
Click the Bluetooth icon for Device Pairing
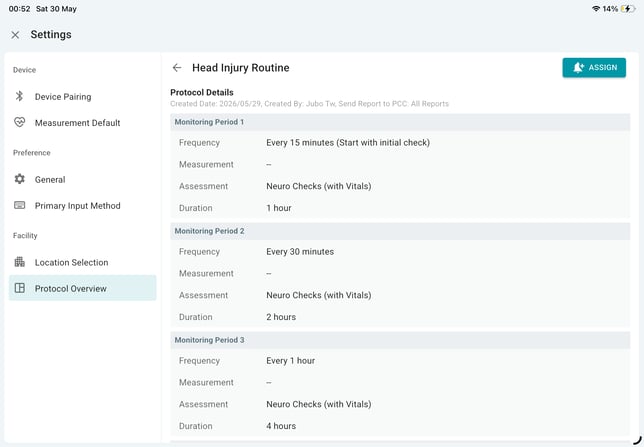coord(19,96)
